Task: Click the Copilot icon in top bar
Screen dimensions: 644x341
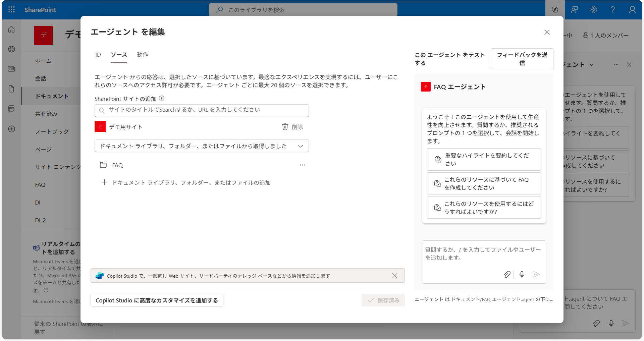Action: tap(555, 10)
